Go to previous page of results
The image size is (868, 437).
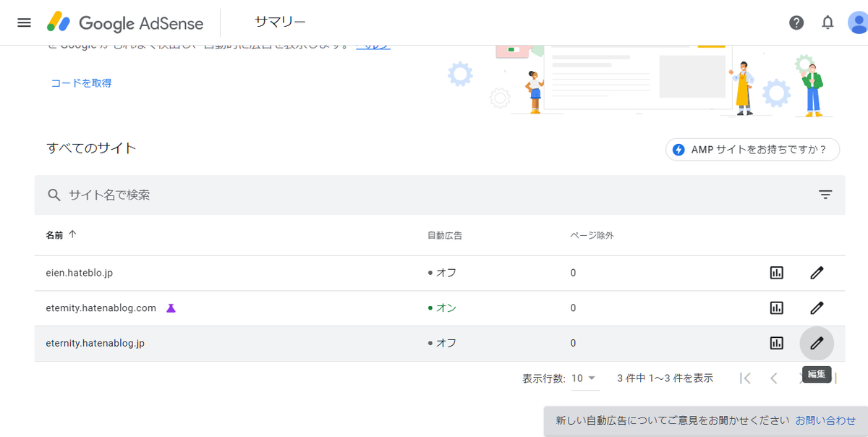click(774, 378)
